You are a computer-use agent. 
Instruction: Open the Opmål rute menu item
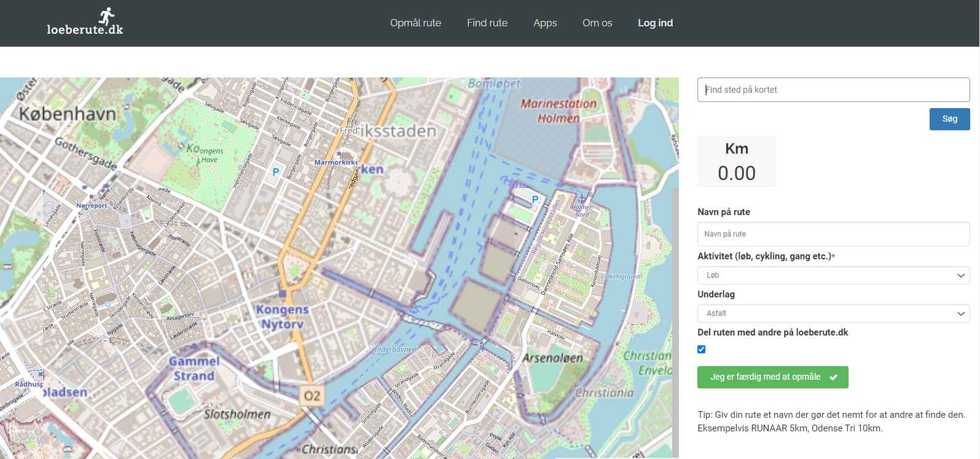point(415,23)
